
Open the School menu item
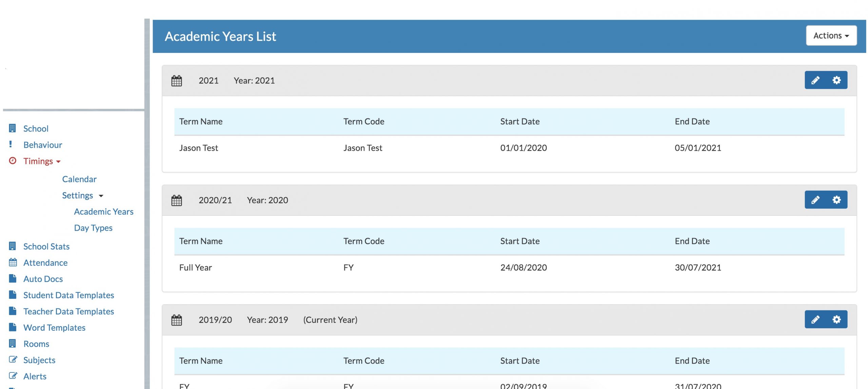(x=36, y=128)
